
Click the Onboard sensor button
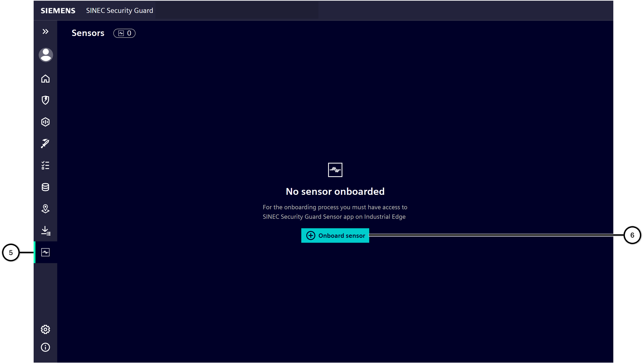pos(335,235)
